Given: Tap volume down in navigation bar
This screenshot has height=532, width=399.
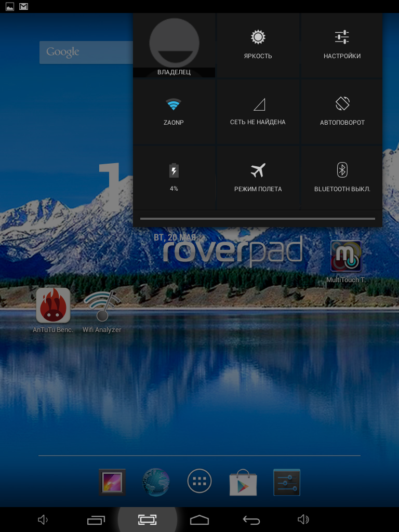Looking at the screenshot, I should [43, 520].
